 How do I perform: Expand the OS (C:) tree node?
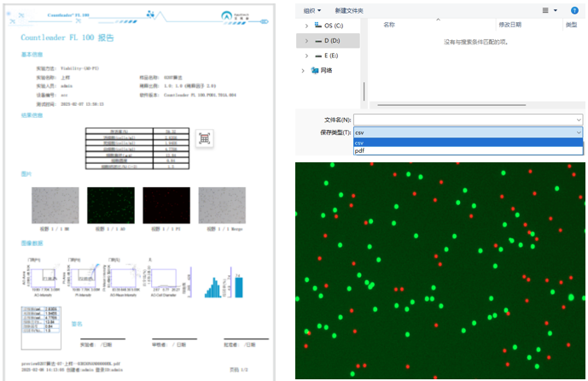[x=306, y=26]
